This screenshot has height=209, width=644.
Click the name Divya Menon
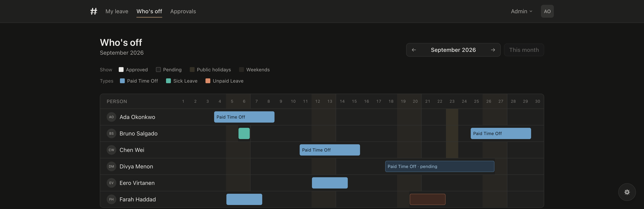click(x=136, y=166)
